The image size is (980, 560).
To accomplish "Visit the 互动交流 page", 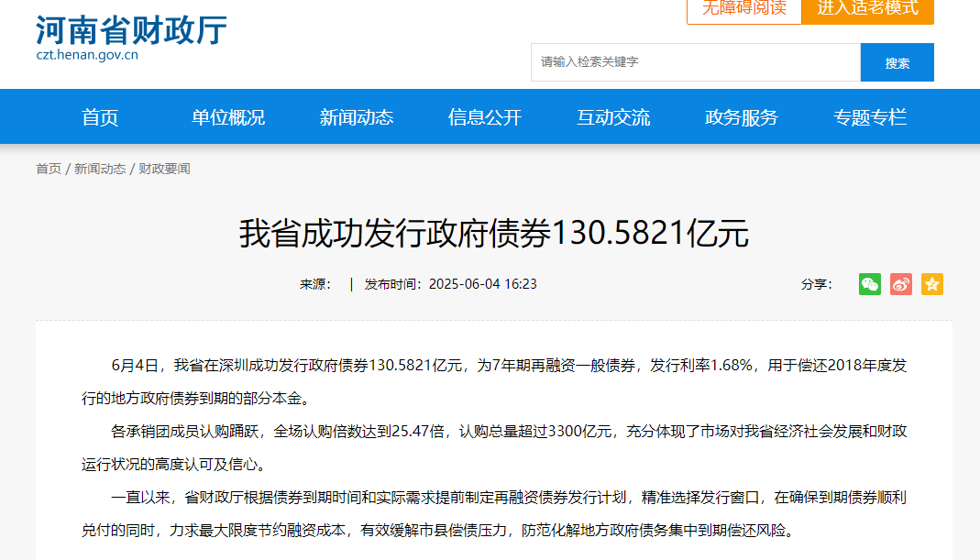I will [612, 116].
